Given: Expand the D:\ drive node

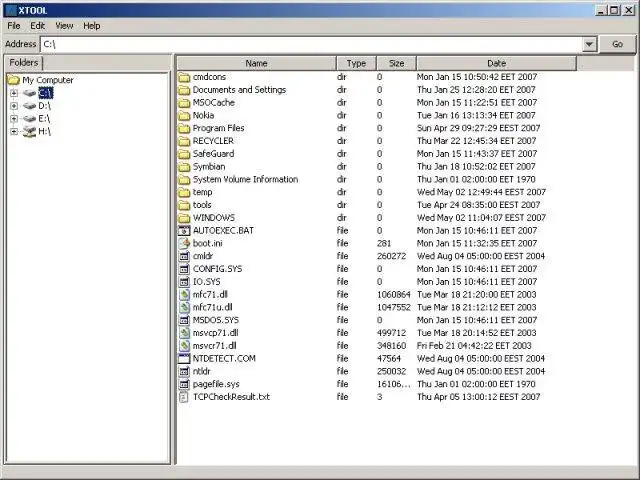Looking at the screenshot, I should (14, 106).
